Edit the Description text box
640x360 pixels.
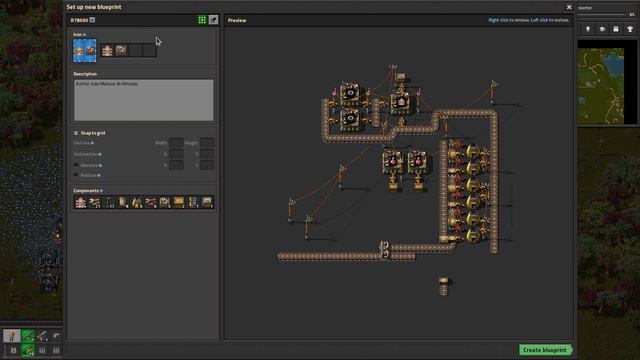tap(143, 100)
